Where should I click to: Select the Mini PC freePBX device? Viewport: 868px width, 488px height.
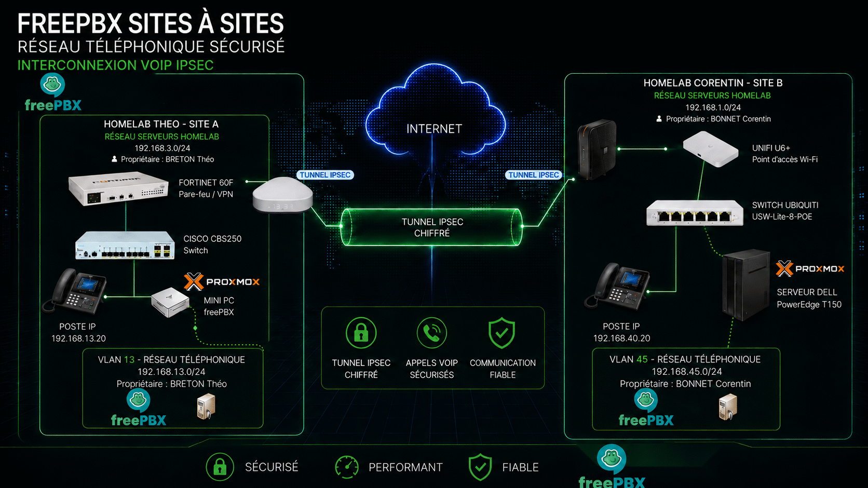pyautogui.click(x=170, y=302)
